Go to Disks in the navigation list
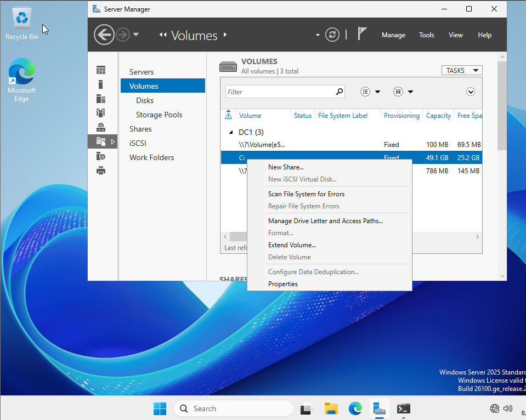The image size is (526, 420). pos(145,100)
